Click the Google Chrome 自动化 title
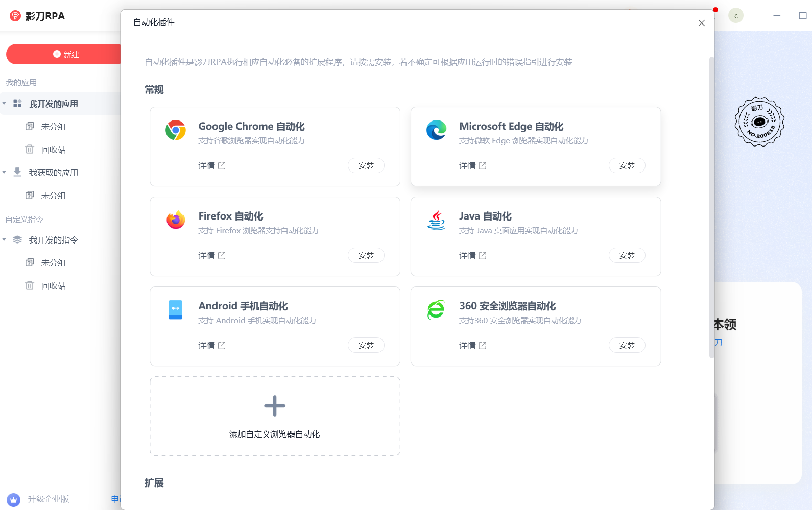812x510 pixels. coord(251,126)
